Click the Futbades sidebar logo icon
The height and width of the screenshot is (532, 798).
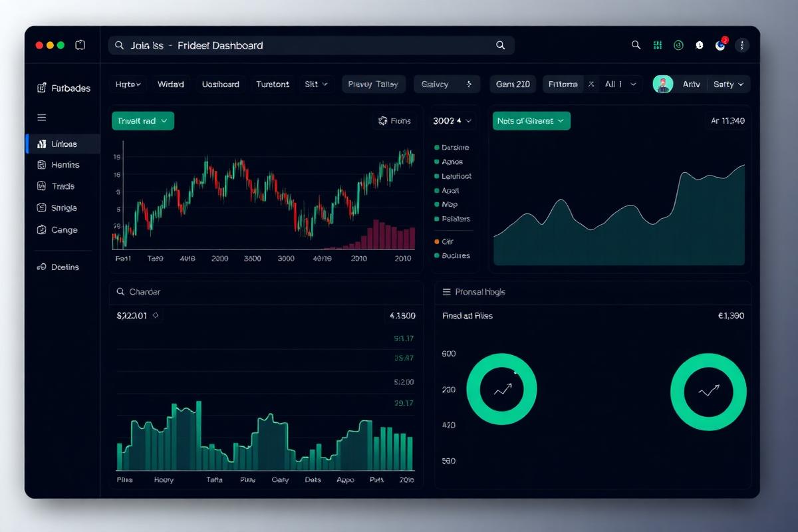[41, 88]
